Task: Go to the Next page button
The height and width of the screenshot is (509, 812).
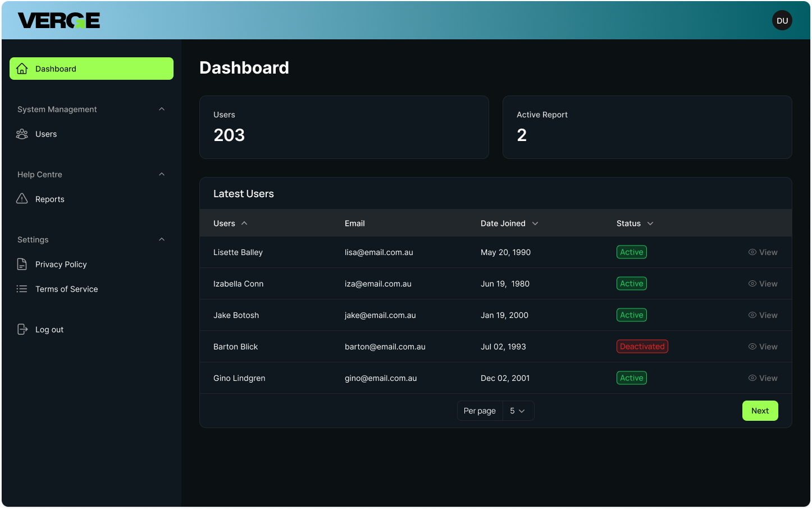Action: (760, 411)
